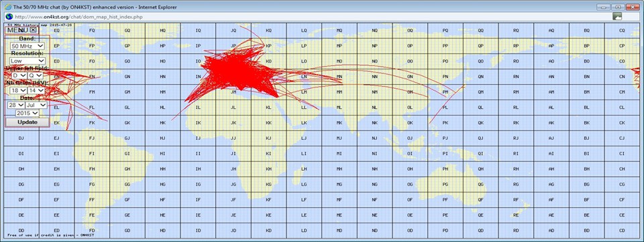The image size is (644, 242).
Task: Select the day 28 date dropdown
Action: (x=16, y=105)
